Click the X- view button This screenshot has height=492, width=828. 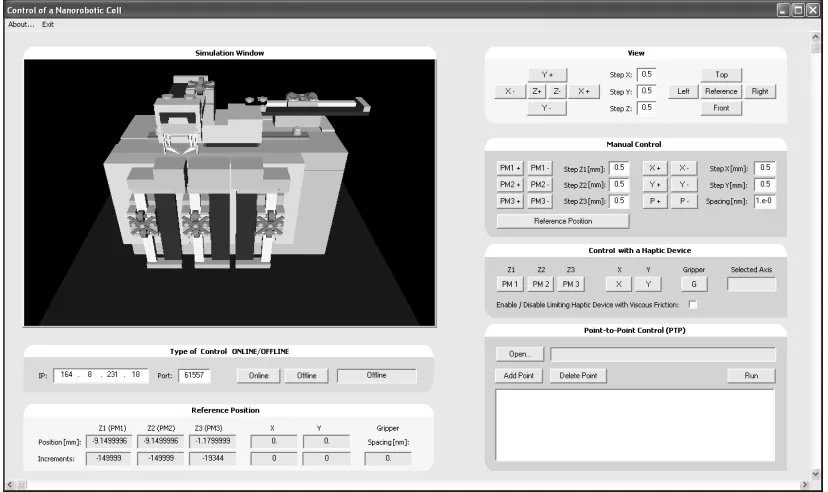510,91
